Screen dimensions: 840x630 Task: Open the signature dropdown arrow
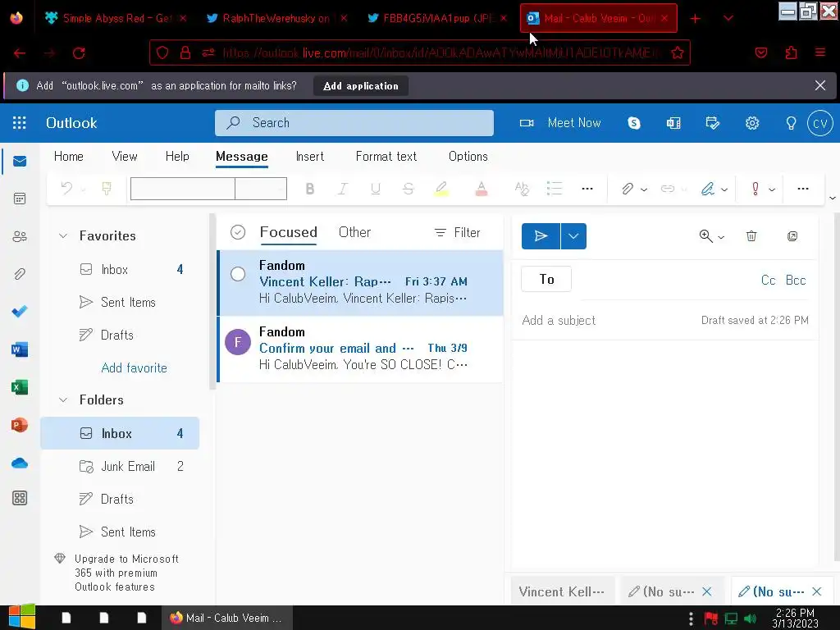(x=724, y=189)
